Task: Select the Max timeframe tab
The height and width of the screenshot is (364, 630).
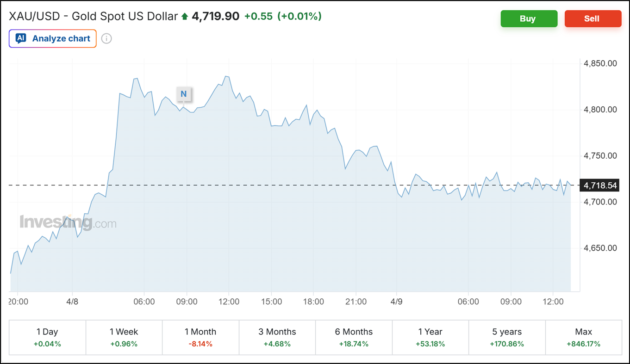Action: point(583,337)
